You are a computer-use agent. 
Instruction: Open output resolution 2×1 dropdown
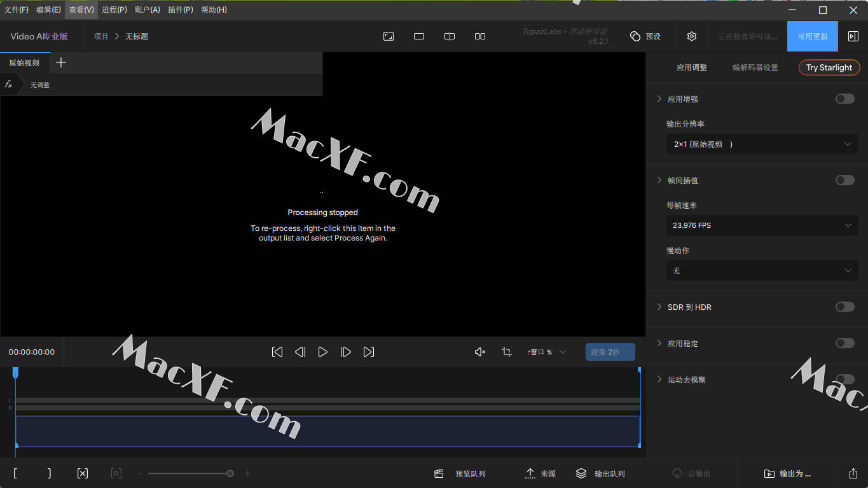(762, 144)
